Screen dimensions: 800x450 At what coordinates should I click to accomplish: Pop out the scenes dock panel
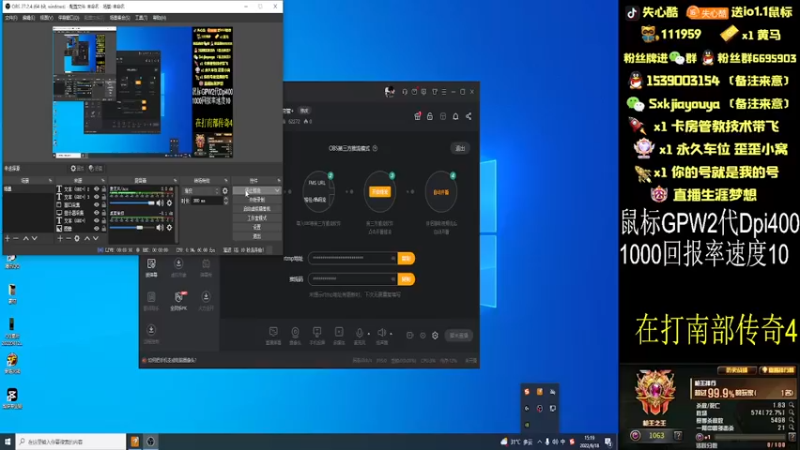click(x=50, y=181)
